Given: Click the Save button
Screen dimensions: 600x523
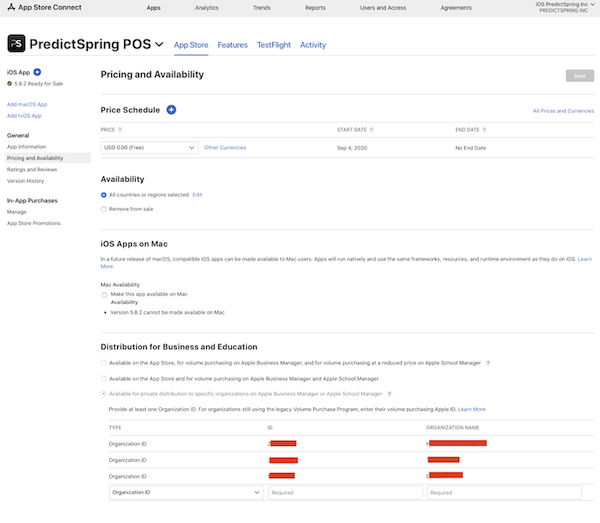Looking at the screenshot, I should [580, 76].
